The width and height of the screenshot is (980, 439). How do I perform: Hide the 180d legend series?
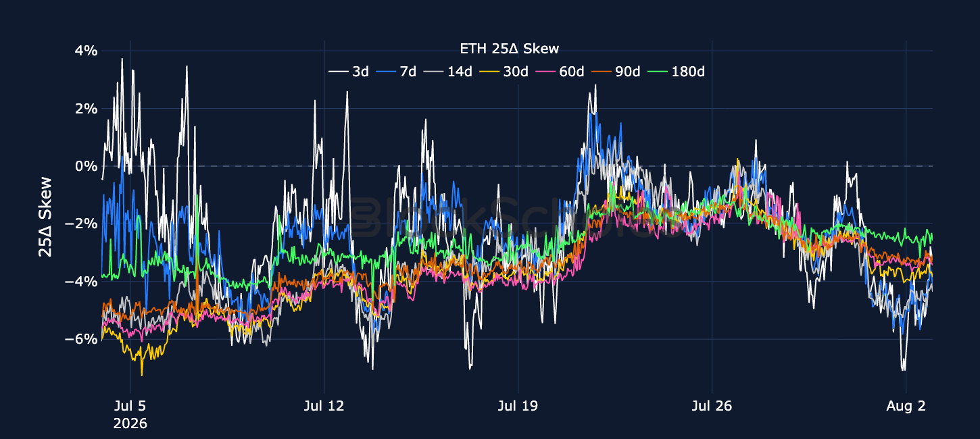pos(675,71)
